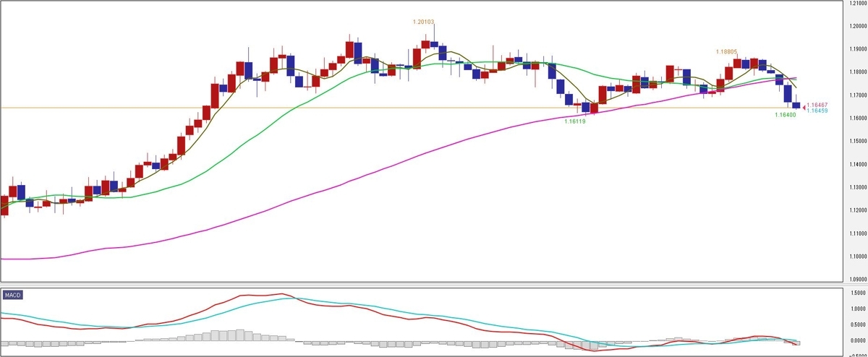Click the 1.09000 price axis value
Screen dimensions: 868x357
coord(856,280)
